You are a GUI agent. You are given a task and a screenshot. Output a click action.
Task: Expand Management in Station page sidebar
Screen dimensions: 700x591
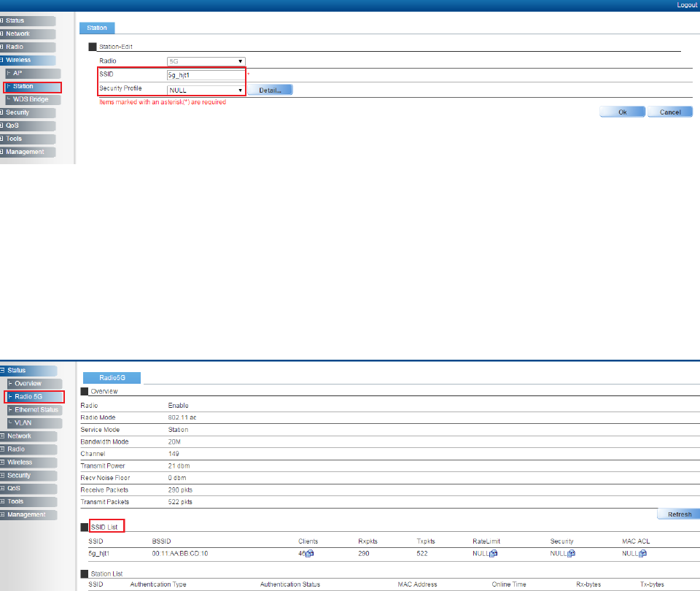pyautogui.click(x=28, y=152)
